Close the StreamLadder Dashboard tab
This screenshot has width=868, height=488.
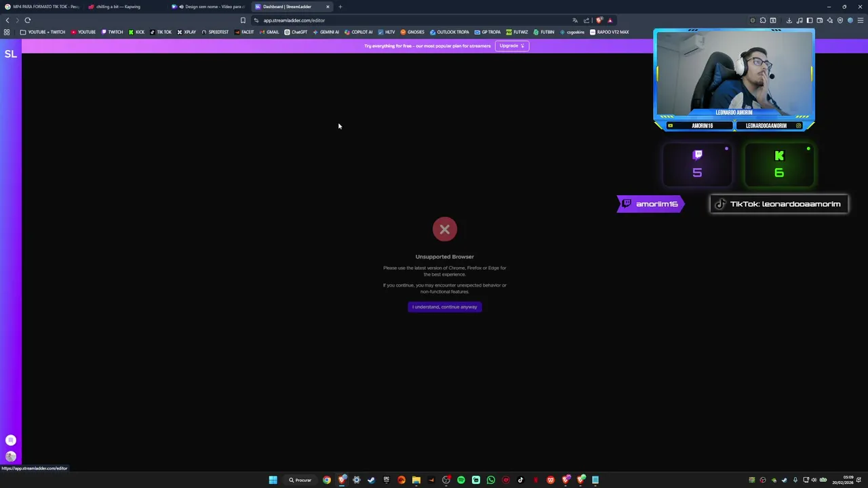[328, 7]
